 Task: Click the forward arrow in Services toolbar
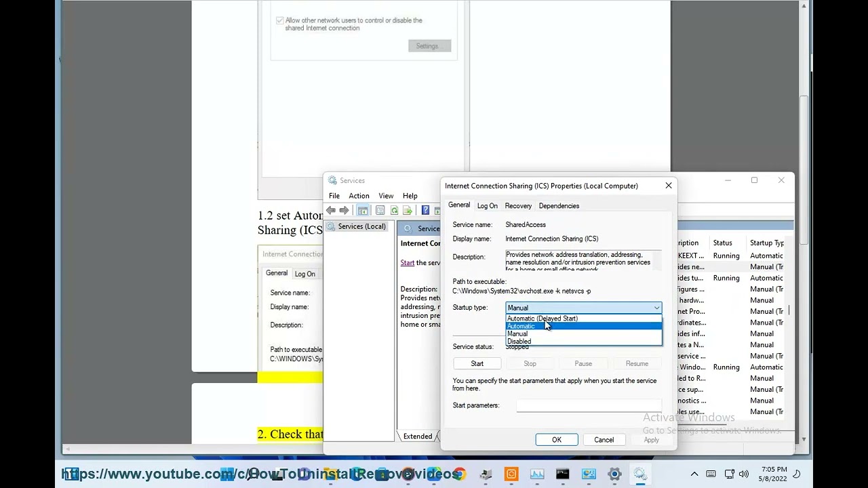pyautogui.click(x=344, y=211)
